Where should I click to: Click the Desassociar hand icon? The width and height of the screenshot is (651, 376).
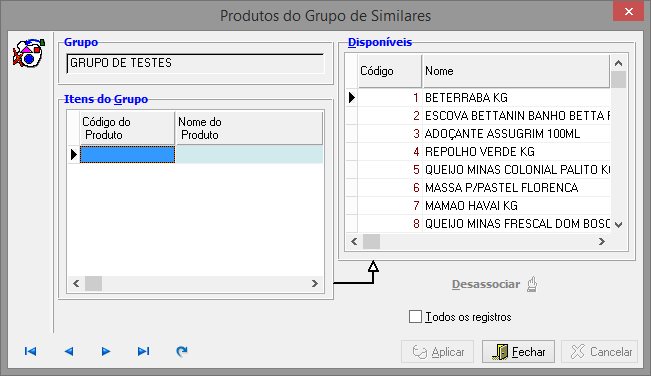click(x=532, y=285)
